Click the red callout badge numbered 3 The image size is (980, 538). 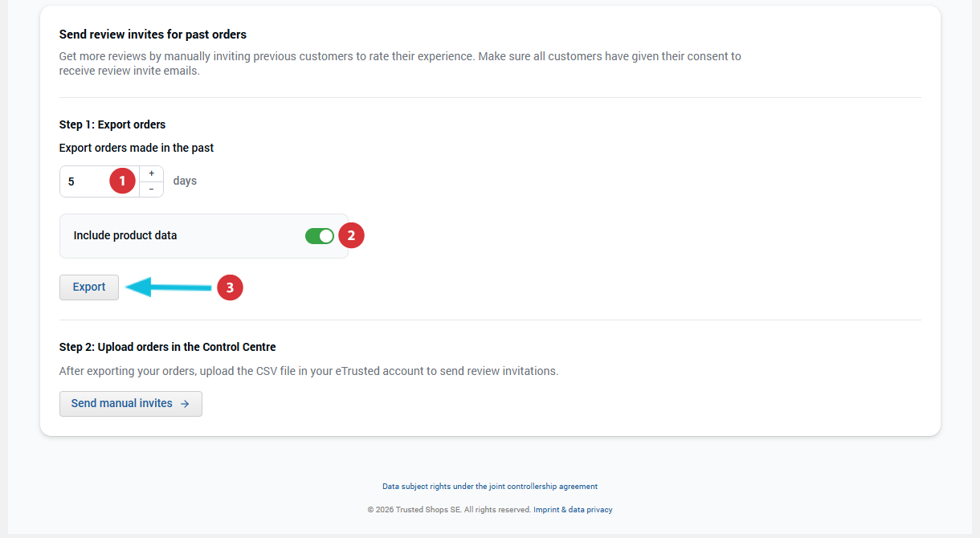tap(230, 287)
